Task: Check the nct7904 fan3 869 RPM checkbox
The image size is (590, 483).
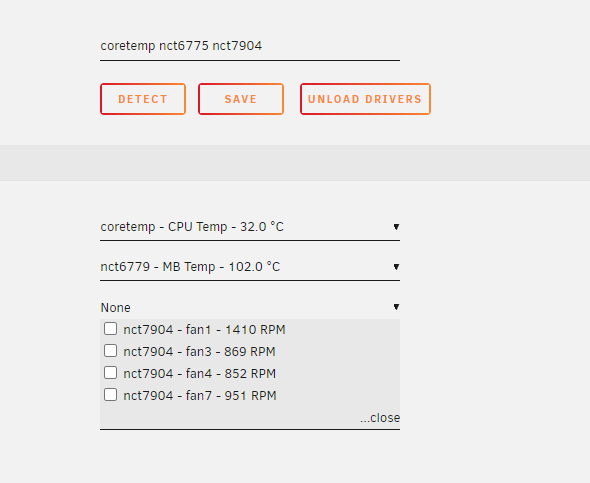Action: click(x=110, y=351)
